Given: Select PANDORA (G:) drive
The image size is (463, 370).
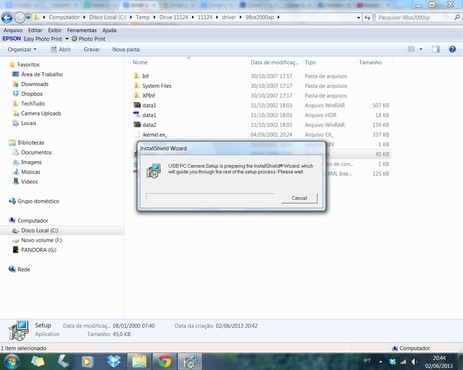Looking at the screenshot, I should pos(34,250).
